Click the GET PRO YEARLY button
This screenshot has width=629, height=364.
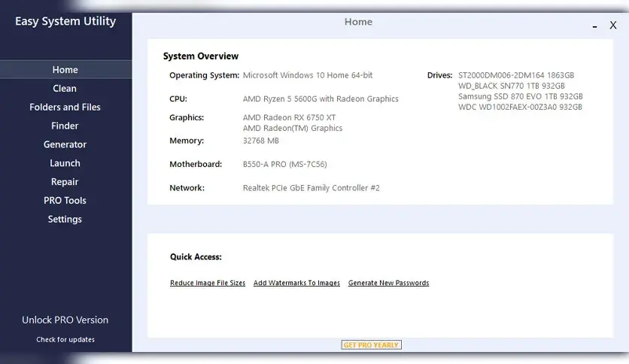(x=371, y=344)
